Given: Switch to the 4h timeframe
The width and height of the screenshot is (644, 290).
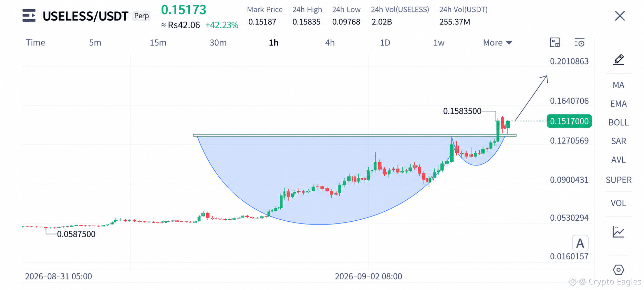Looking at the screenshot, I should (x=330, y=43).
